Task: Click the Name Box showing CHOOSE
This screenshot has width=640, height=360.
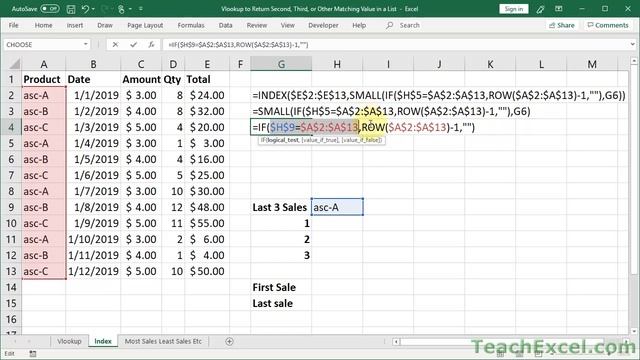Action: coord(43,44)
